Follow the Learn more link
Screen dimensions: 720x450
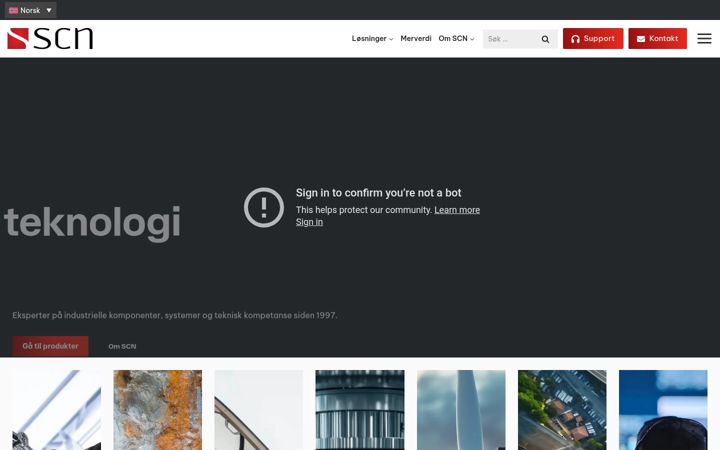pyautogui.click(x=457, y=210)
